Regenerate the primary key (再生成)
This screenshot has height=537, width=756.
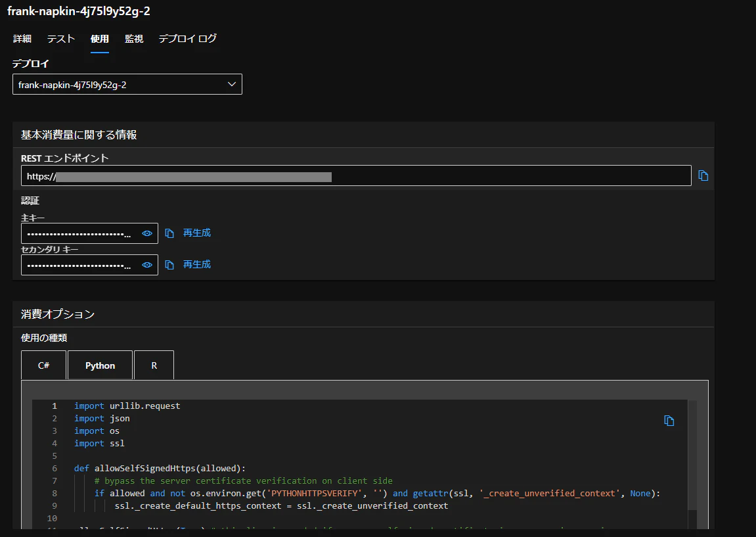click(x=196, y=233)
